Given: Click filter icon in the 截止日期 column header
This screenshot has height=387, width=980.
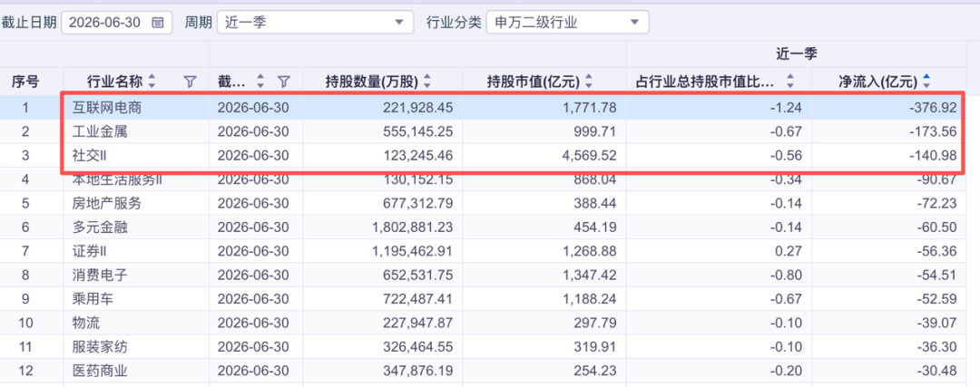Looking at the screenshot, I should (284, 81).
